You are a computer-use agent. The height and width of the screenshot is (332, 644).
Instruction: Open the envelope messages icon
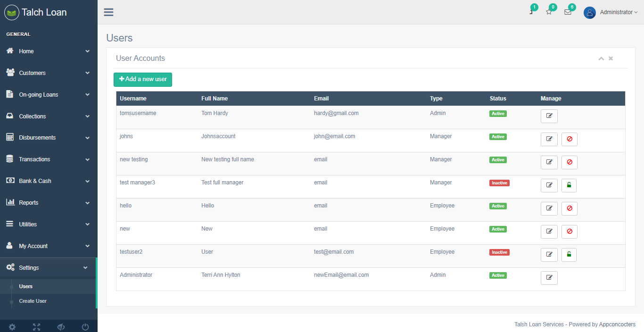(x=568, y=12)
